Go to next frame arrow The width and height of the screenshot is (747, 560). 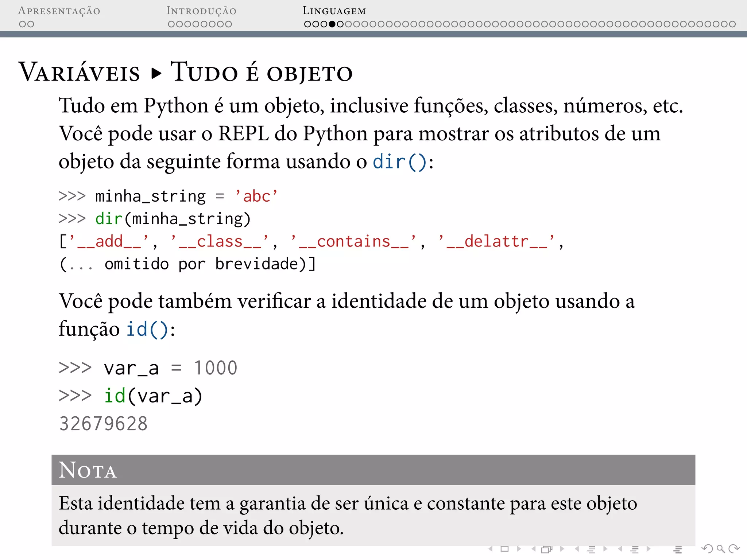(562, 549)
